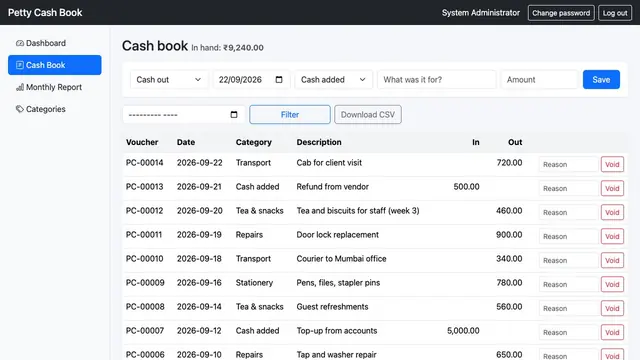Viewport: 640px width, 360px height.
Task: Click the Categories tag icon
Action: click(x=20, y=109)
